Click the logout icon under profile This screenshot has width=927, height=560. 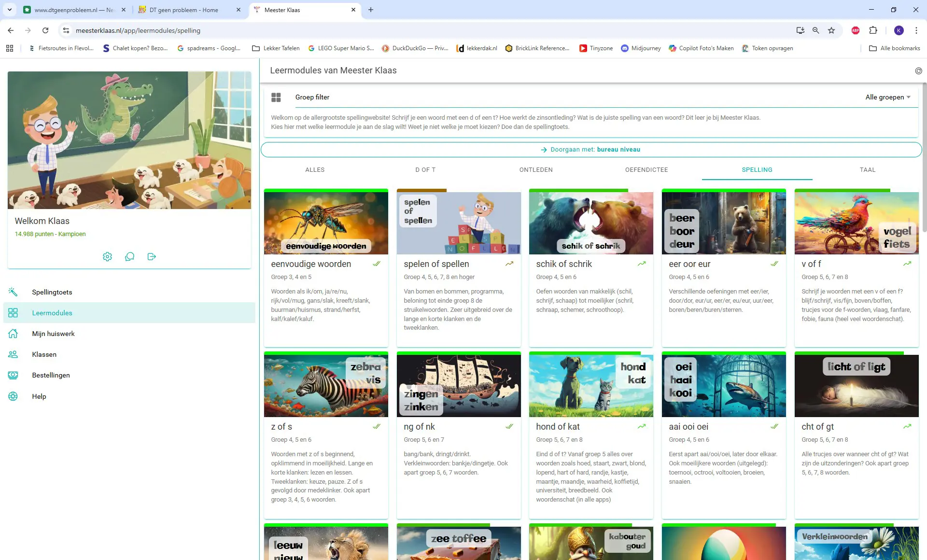point(152,256)
